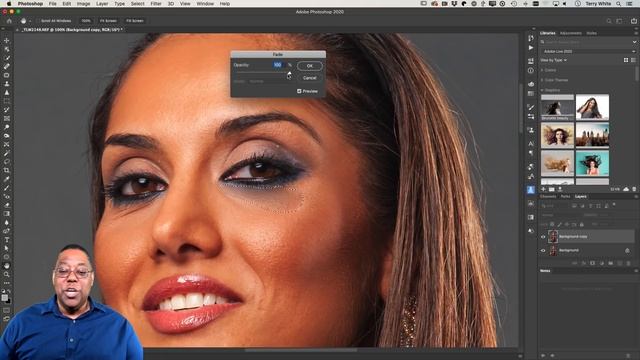This screenshot has width=640, height=360.
Task: Select the Crop tool in toolbar
Action: click(7, 170)
